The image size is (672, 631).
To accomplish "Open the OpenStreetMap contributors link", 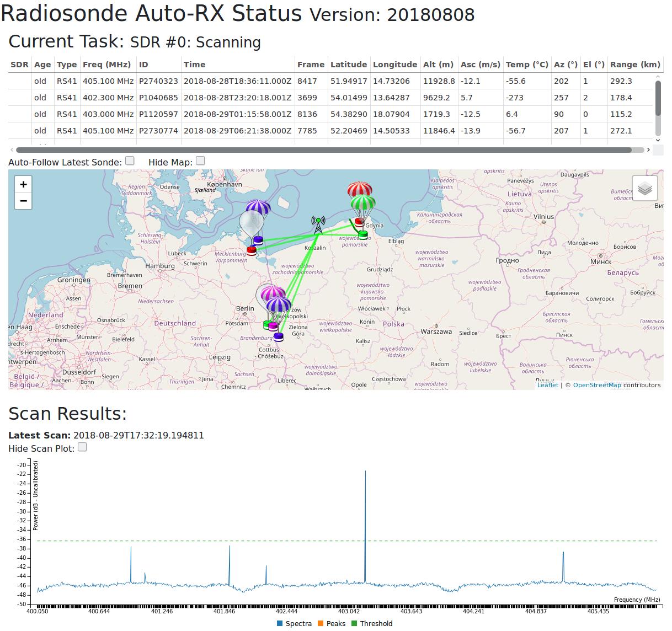I will [x=597, y=385].
